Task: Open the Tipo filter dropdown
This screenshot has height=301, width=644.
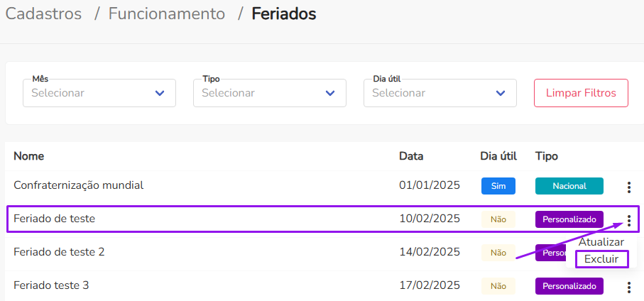Action: coord(270,93)
